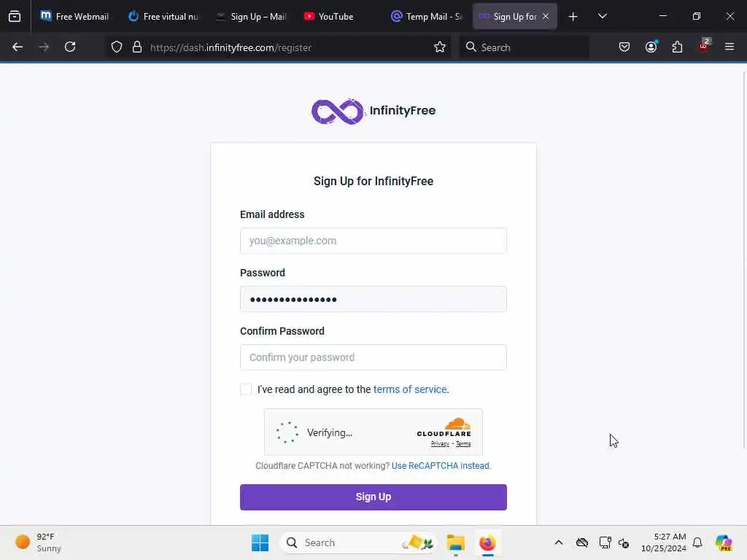Click the Firefox taskbar icon

coord(487,542)
